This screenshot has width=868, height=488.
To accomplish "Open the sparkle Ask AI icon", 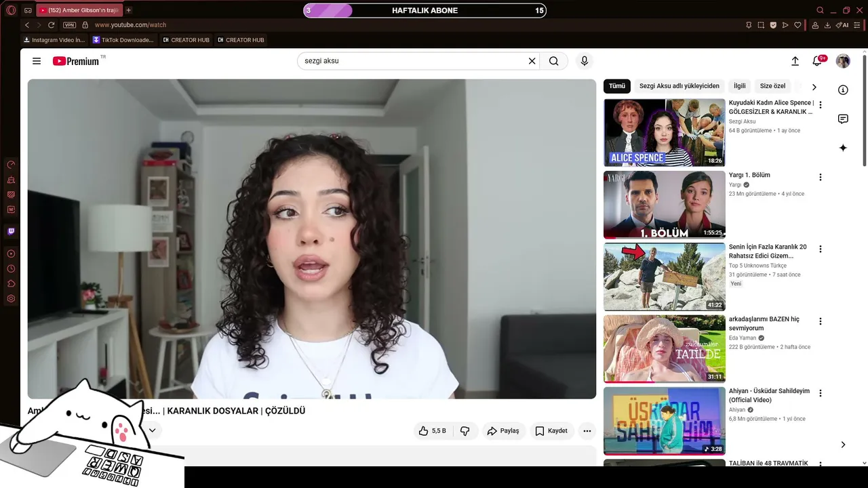I will (843, 148).
